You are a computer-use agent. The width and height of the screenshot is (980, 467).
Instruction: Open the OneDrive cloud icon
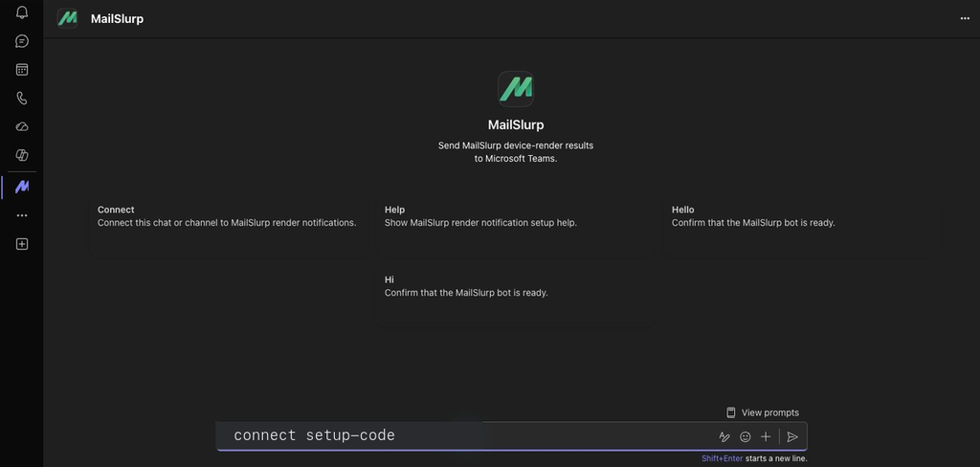pos(22,127)
